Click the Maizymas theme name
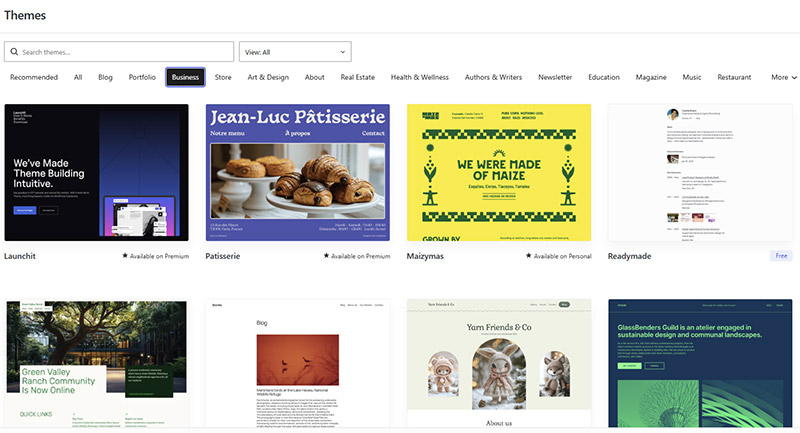The image size is (800, 433). pyautogui.click(x=425, y=256)
